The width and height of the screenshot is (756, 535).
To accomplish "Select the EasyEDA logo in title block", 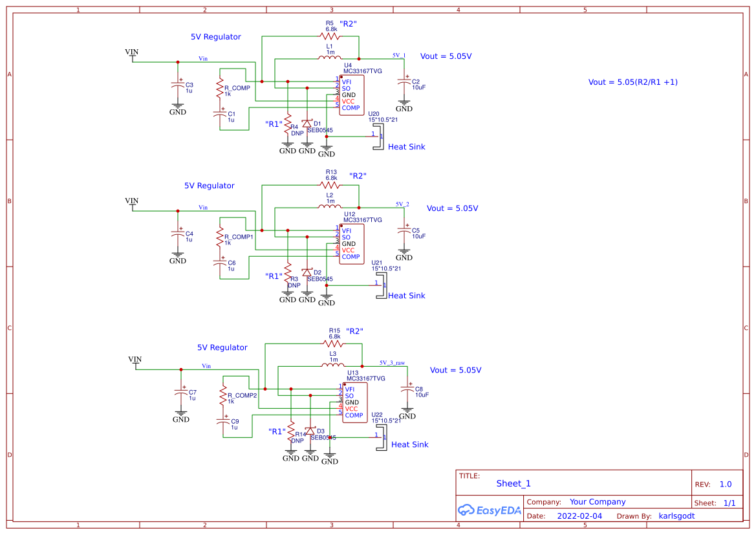I will [489, 510].
